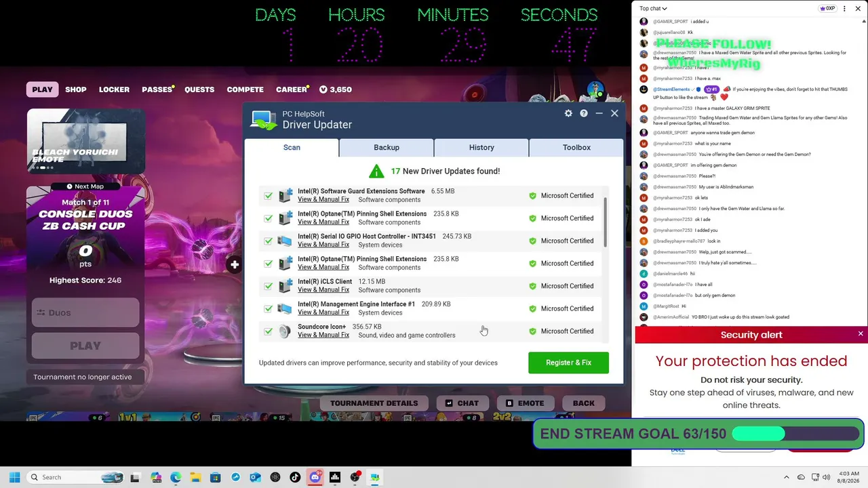
Task: Uncheck the Intel iCLS Client driver
Action: coord(268,286)
